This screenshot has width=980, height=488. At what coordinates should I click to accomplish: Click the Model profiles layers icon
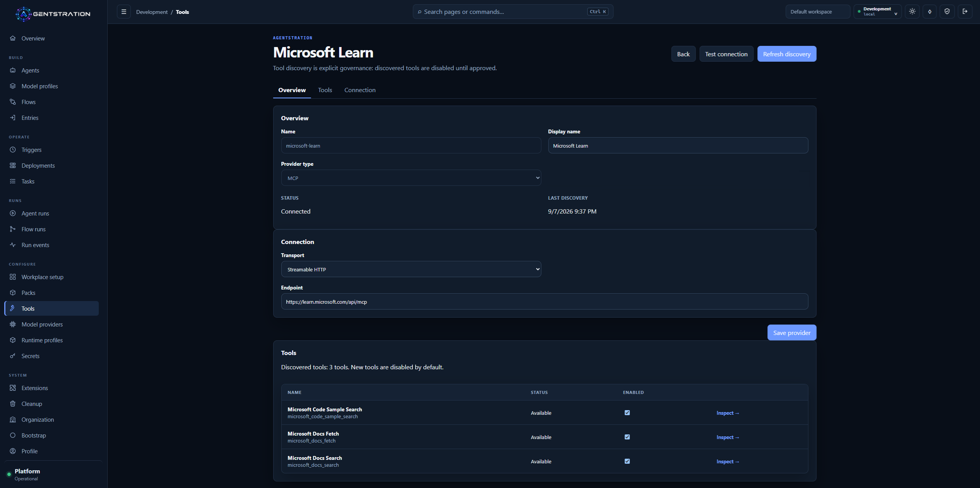[x=13, y=86]
